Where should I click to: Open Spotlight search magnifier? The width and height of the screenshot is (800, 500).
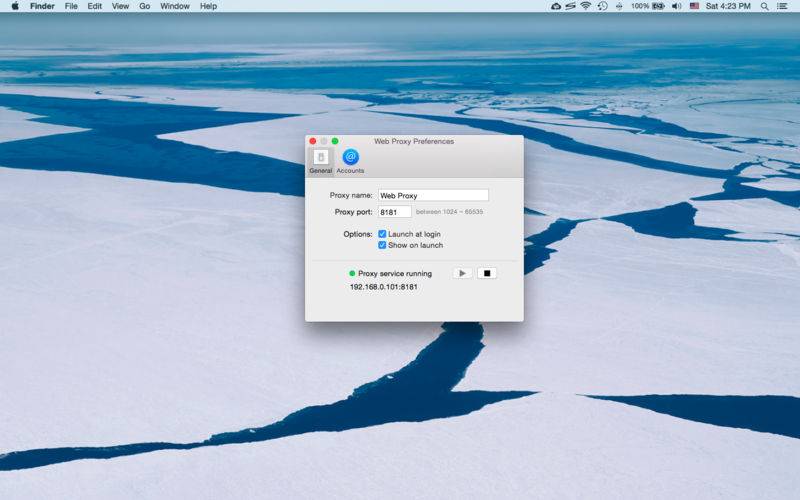tap(765, 6)
